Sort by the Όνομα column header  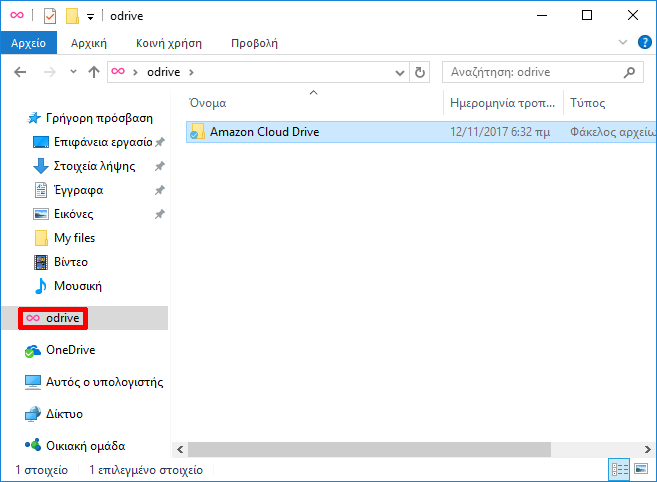(x=207, y=103)
